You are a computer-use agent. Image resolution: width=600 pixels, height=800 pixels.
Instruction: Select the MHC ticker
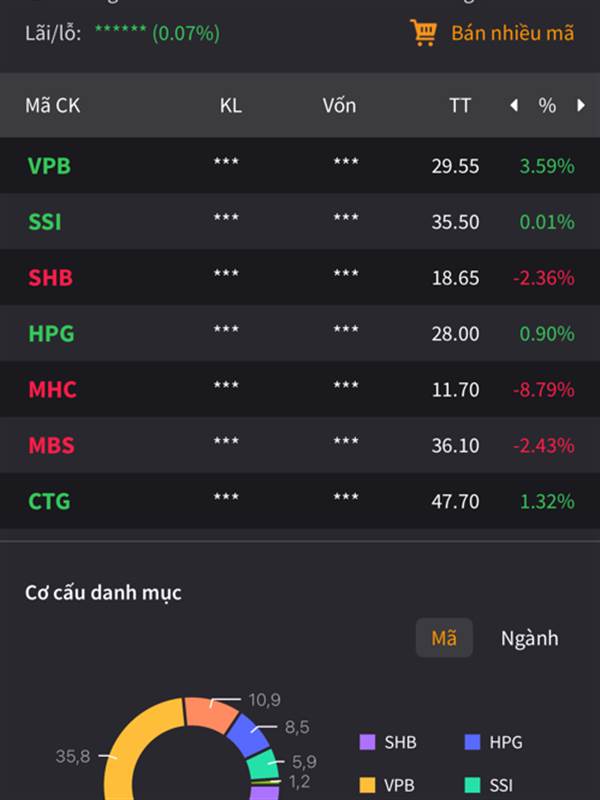[x=52, y=390]
